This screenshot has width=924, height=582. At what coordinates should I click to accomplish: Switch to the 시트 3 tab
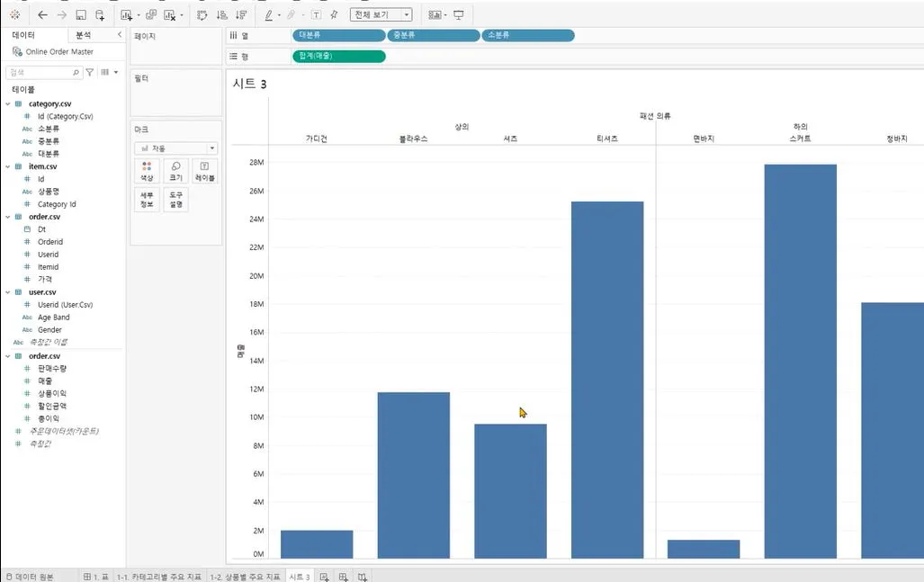[300, 577]
